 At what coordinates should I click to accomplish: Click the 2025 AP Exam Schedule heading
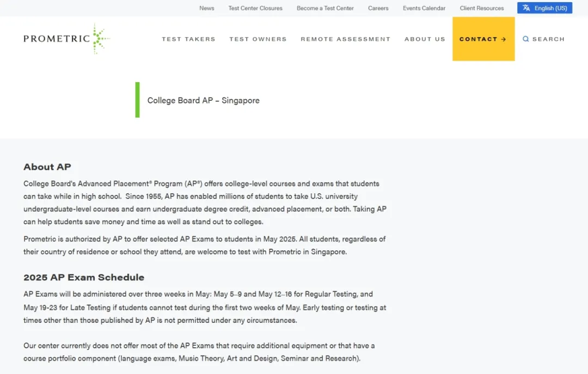click(84, 277)
